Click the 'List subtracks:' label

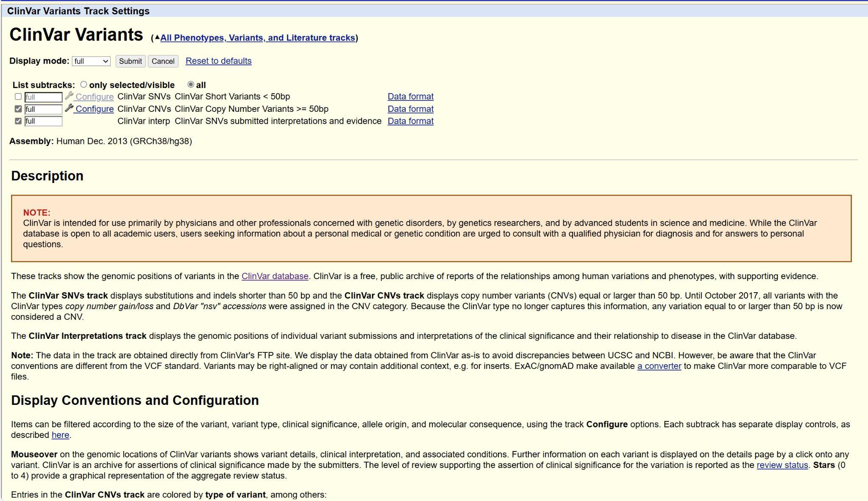click(44, 85)
